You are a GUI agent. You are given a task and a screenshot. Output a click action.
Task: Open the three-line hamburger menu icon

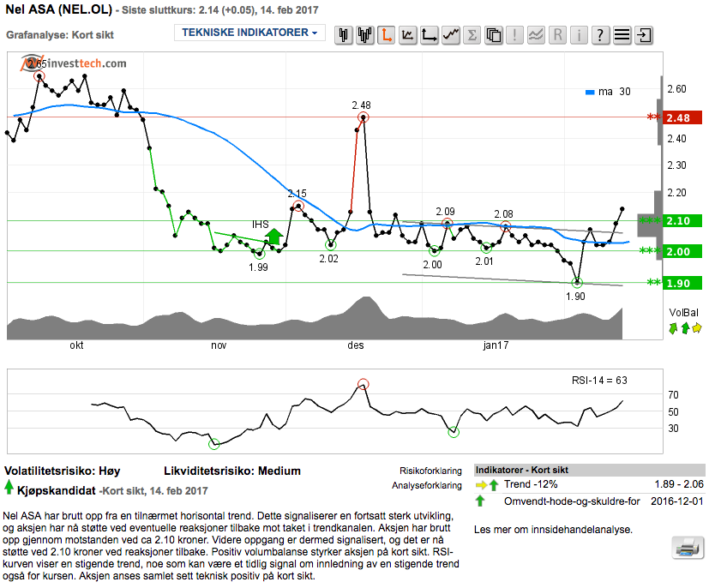click(622, 35)
